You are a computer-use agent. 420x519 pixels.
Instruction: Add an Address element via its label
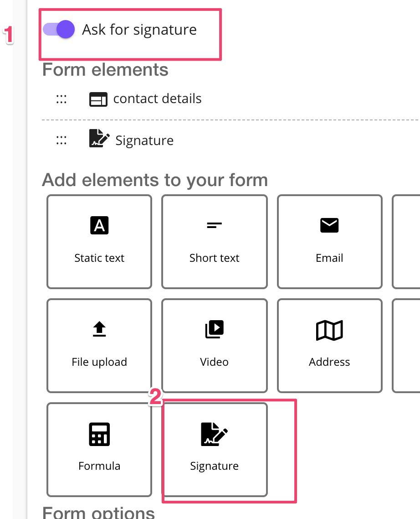(x=329, y=362)
